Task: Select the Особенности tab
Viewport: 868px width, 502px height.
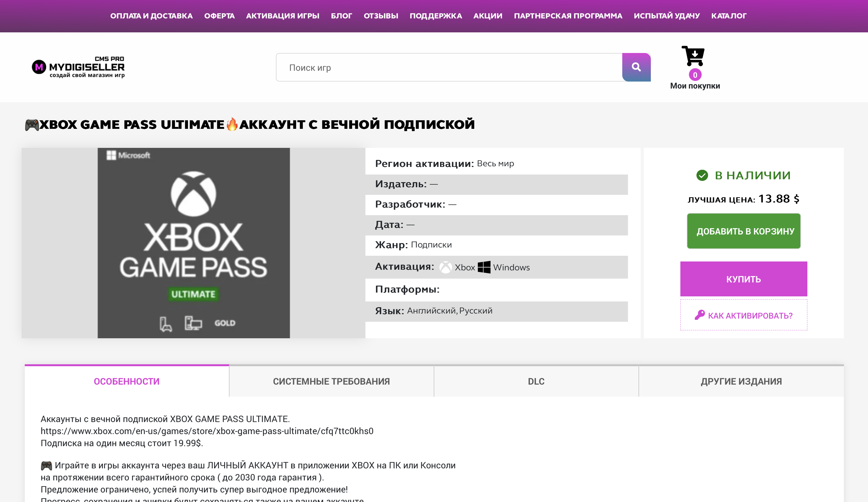Action: coord(127,381)
